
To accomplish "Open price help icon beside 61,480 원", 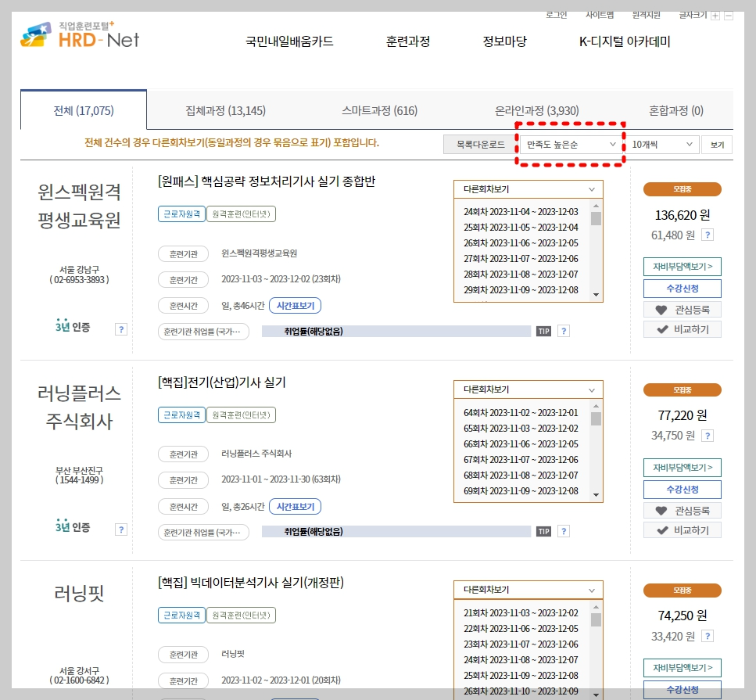I will click(708, 235).
